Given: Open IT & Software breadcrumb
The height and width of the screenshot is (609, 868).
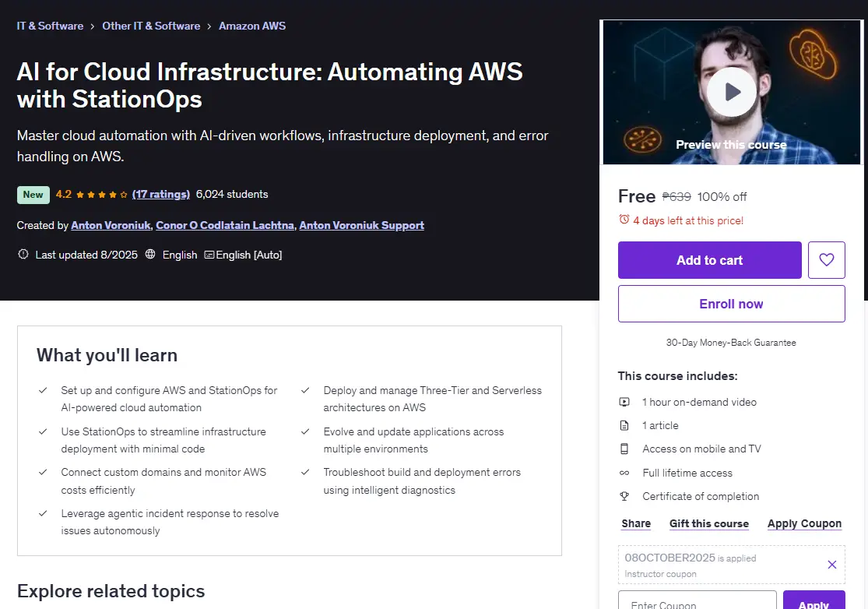Looking at the screenshot, I should coord(50,26).
